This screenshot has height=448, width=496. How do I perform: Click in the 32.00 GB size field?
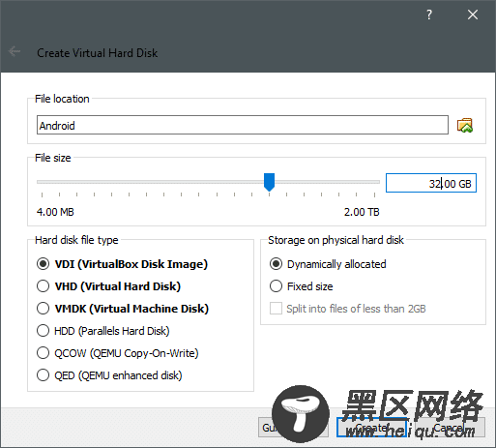(x=431, y=183)
